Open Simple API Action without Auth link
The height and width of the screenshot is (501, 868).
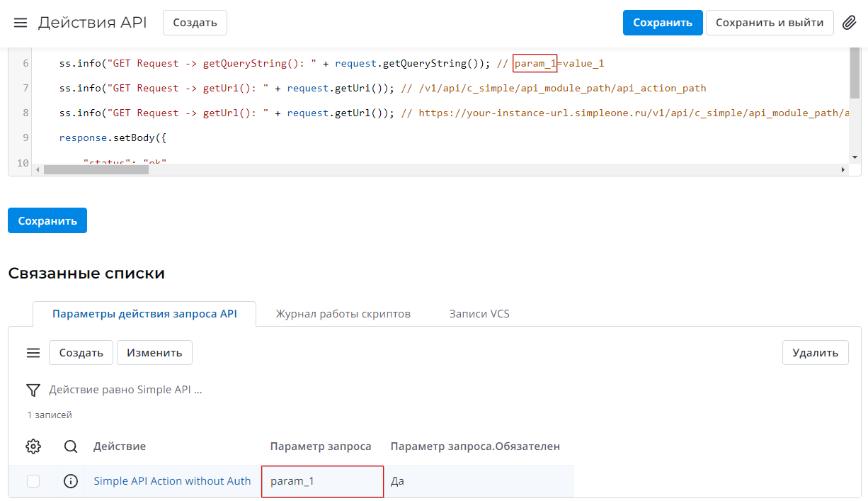172,481
